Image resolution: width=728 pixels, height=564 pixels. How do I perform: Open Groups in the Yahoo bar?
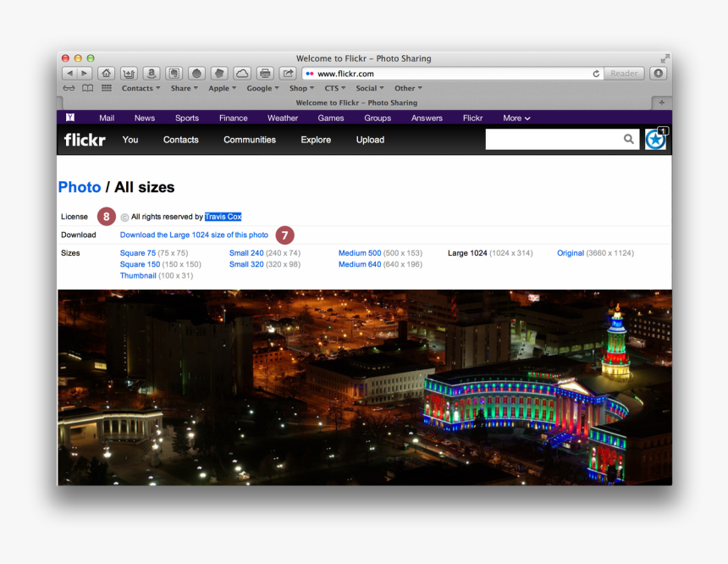click(x=378, y=118)
